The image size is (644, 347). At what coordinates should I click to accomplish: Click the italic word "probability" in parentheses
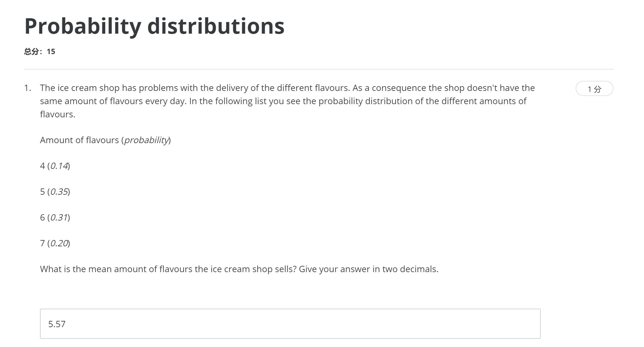point(146,140)
